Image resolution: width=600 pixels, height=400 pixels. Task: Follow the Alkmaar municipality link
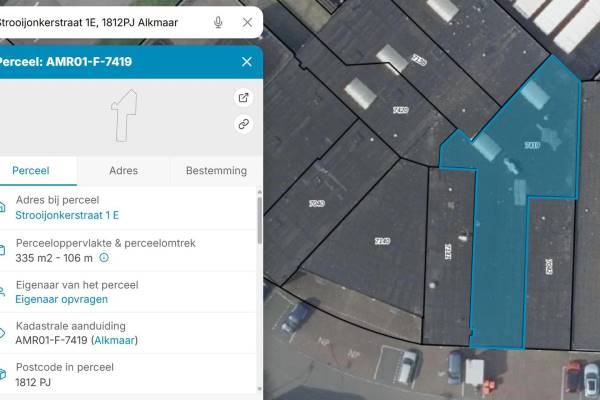(x=114, y=340)
